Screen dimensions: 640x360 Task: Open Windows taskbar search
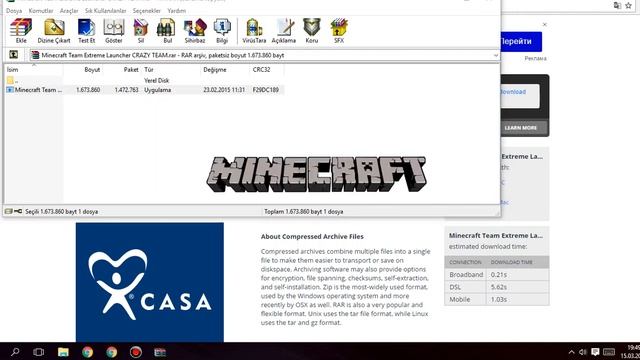(x=15, y=352)
